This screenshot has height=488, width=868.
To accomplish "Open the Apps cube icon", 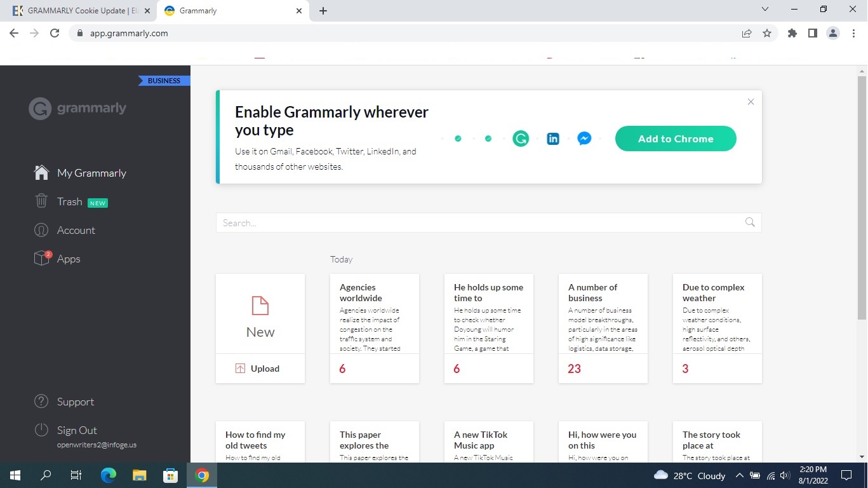I will 42,258.
